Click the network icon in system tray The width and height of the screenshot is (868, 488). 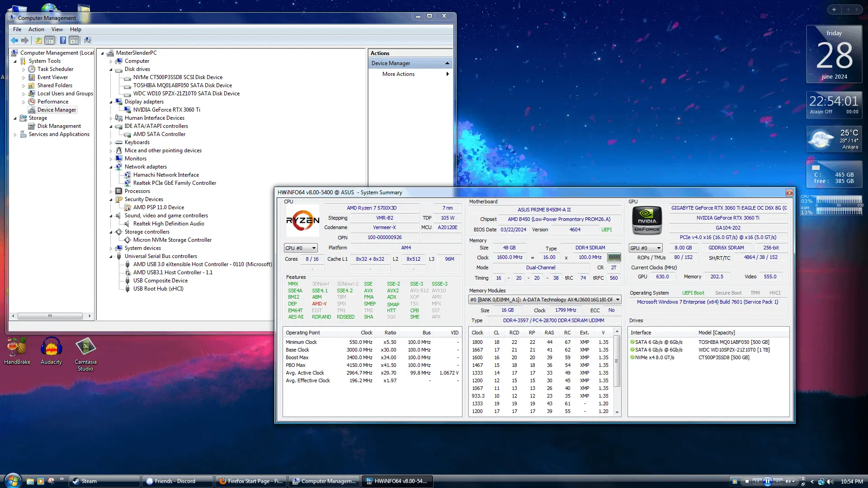821,482
